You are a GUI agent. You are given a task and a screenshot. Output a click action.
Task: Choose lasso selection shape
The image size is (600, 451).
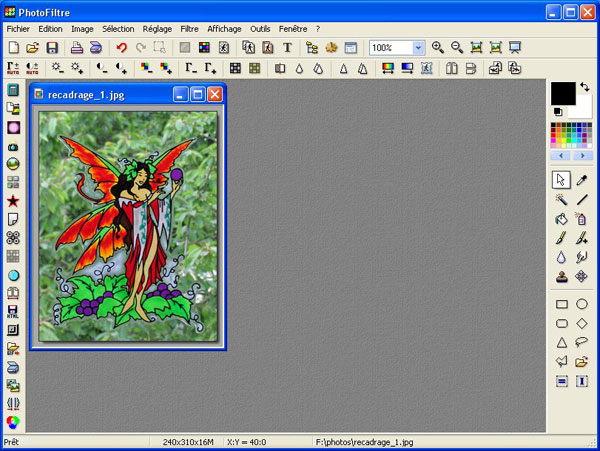pos(582,342)
